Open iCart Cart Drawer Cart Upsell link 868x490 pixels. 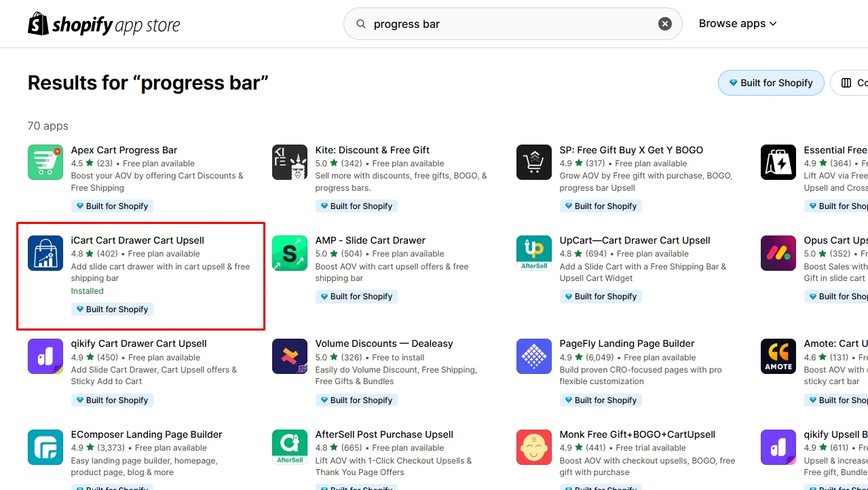pyautogui.click(x=138, y=240)
